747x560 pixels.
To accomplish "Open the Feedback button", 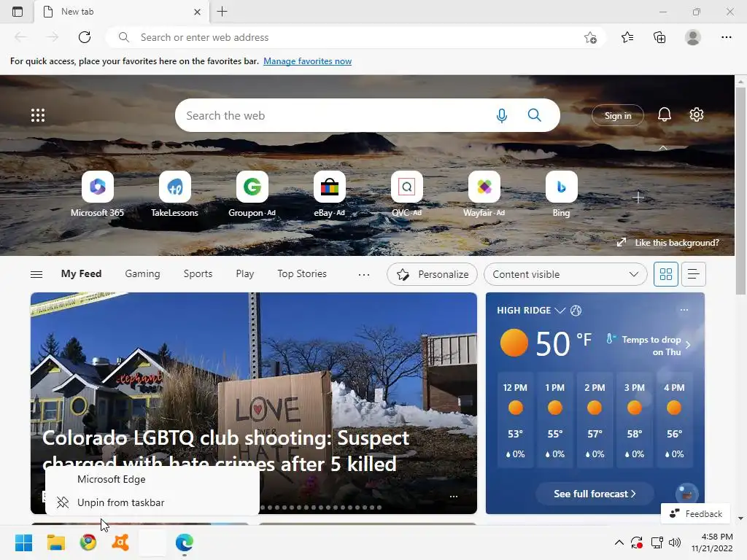I will 695,514.
